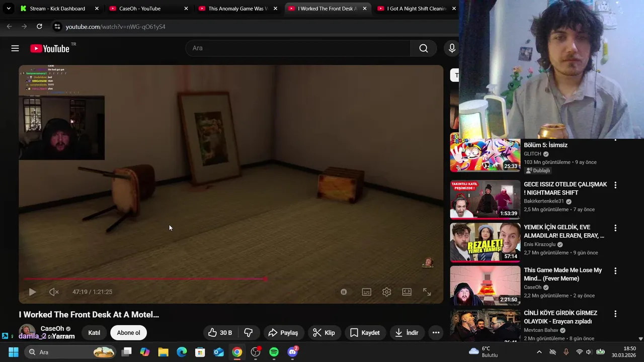Start voice search with the microphone icon
644x362 pixels.
coord(452,48)
